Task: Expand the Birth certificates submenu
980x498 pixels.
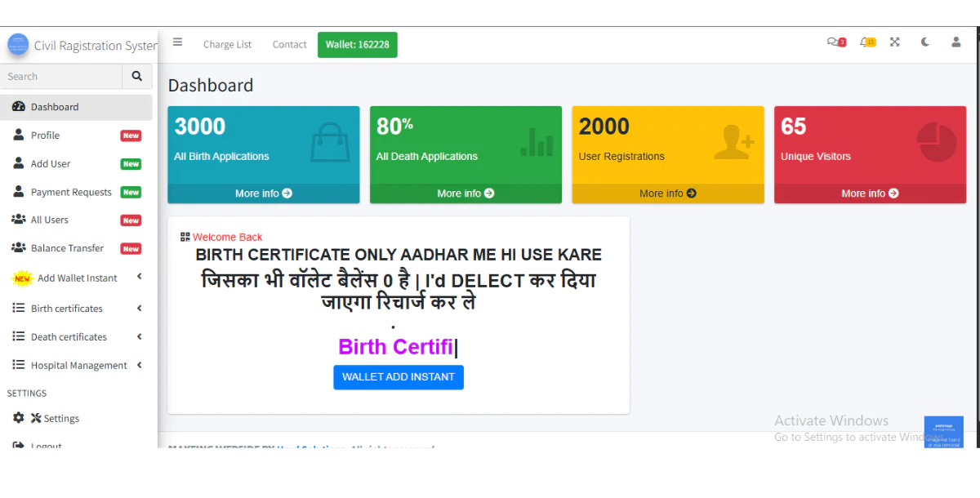Action: point(76,309)
